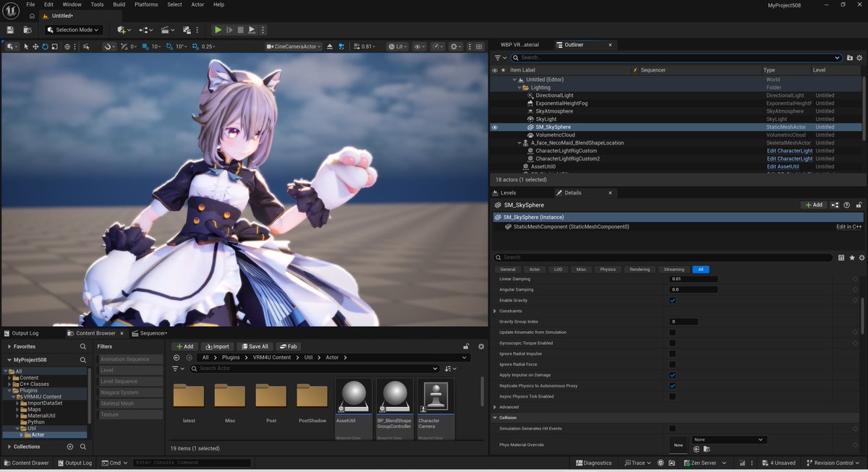This screenshot has height=472, width=868.
Task: Open viewport layout grid icon
Action: click(478, 46)
